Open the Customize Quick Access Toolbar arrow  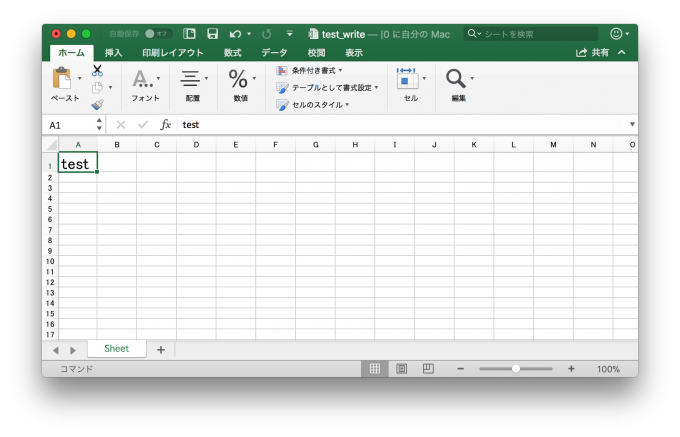pos(290,34)
